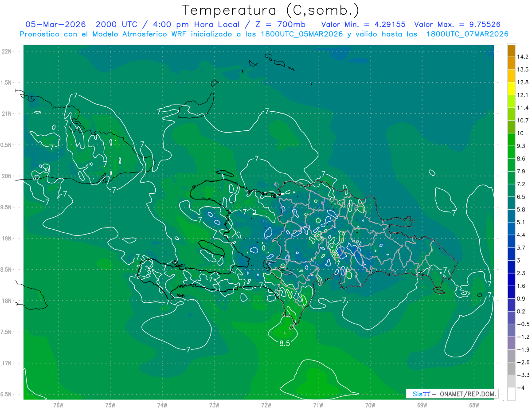Screen dimensions: 532x411
Task: Click the "2000 UTC" time text
Action: click(117, 24)
